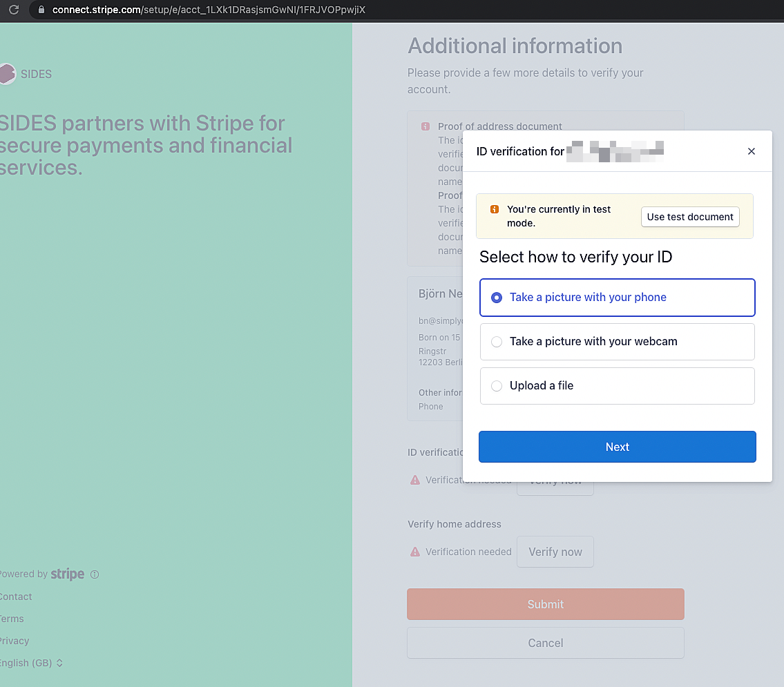This screenshot has width=784, height=687.
Task: Click the lock icon in the address bar
Action: click(x=41, y=10)
